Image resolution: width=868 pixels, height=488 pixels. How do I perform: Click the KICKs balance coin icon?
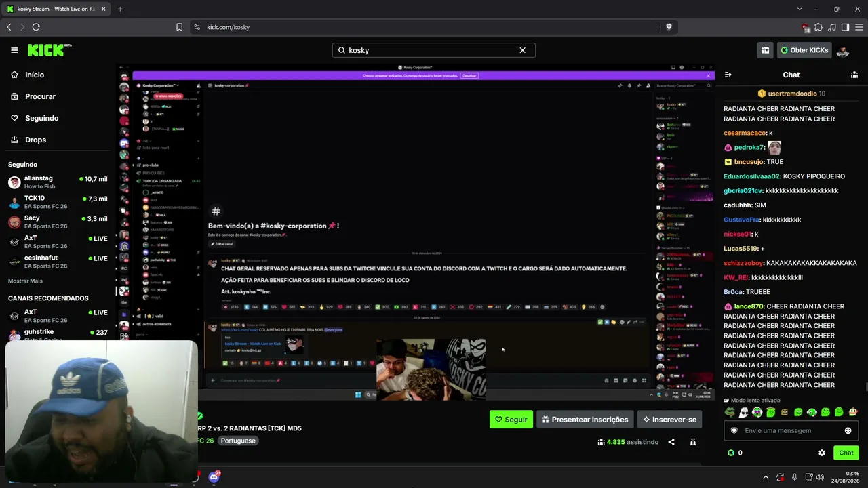(731, 453)
